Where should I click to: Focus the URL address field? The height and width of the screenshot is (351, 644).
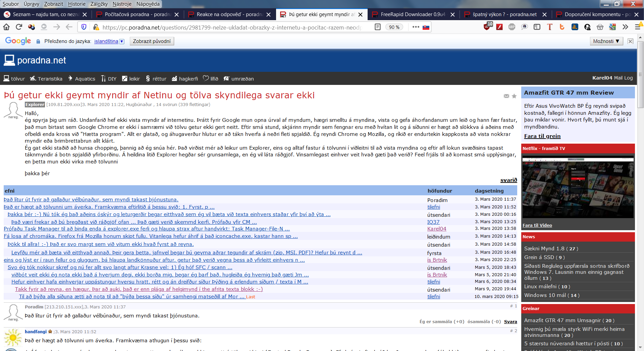pos(231,27)
